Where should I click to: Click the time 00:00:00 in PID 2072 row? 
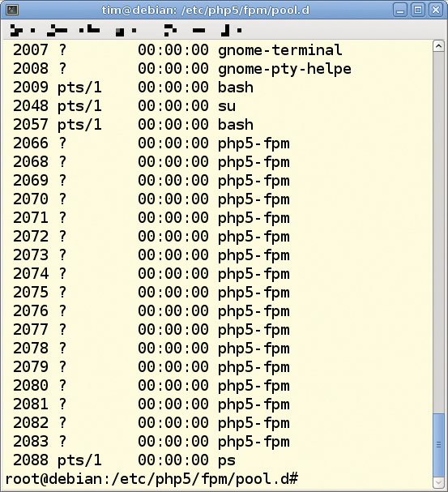[x=173, y=236]
